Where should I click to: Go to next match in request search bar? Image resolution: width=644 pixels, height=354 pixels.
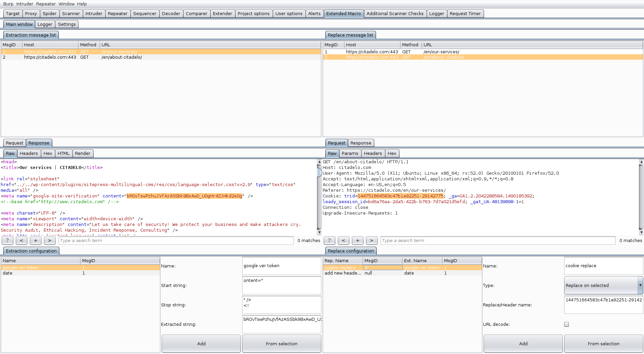tap(372, 240)
